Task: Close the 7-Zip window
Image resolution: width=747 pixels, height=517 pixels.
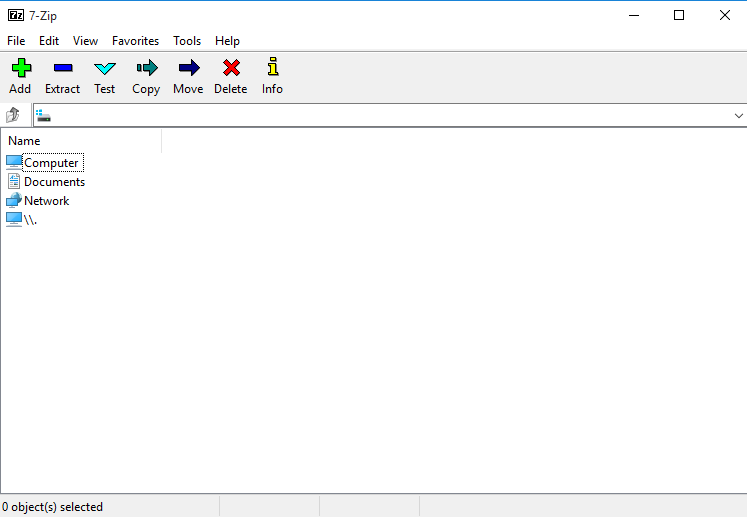Action: [x=725, y=15]
